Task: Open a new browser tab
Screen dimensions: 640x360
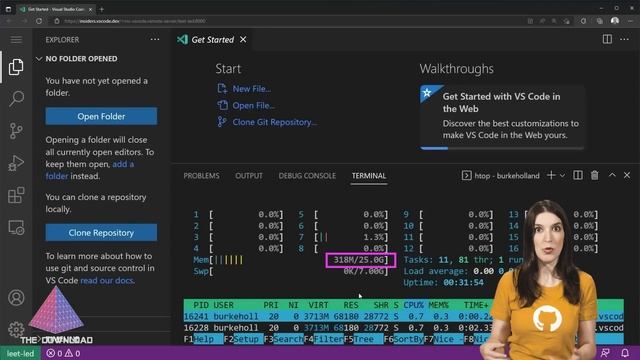Action: click(x=102, y=9)
